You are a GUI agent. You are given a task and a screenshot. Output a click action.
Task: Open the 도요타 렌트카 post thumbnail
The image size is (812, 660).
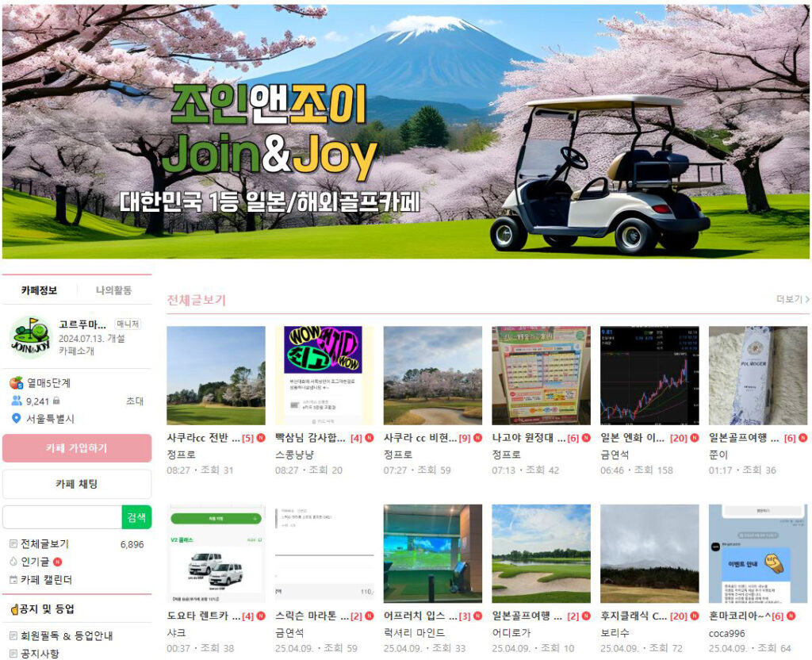[x=216, y=553]
